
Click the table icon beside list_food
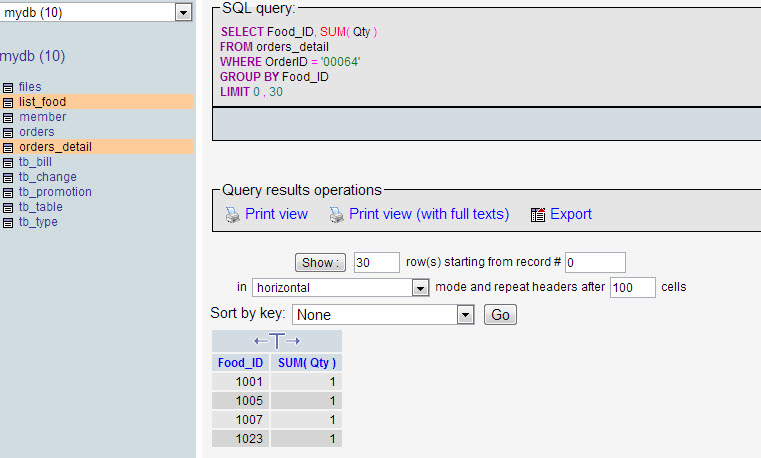[x=8, y=102]
